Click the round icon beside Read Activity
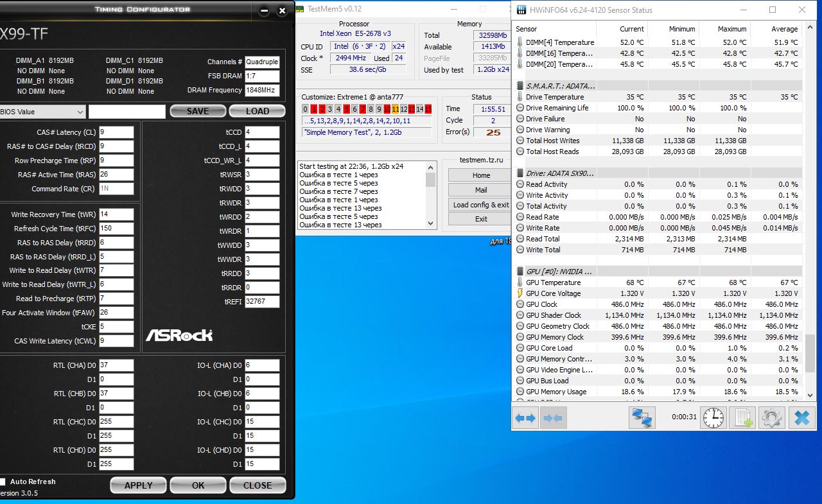This screenshot has width=822, height=504. (x=520, y=184)
